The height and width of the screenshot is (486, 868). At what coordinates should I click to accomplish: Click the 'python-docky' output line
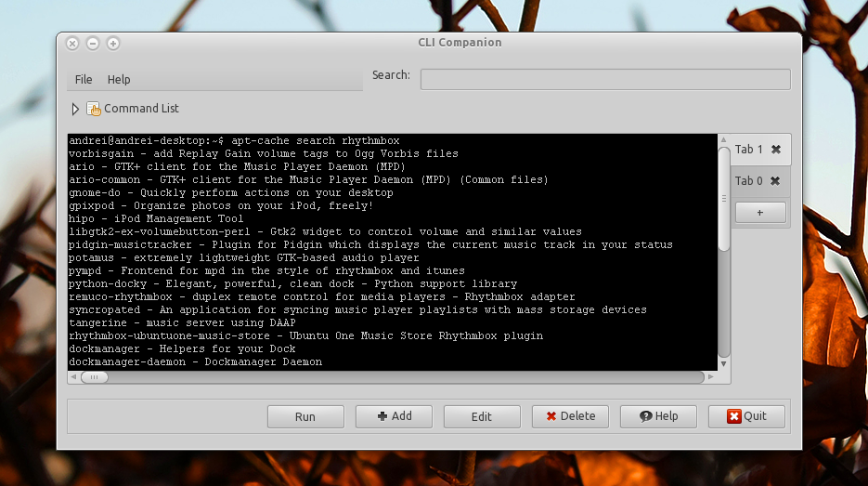point(292,283)
